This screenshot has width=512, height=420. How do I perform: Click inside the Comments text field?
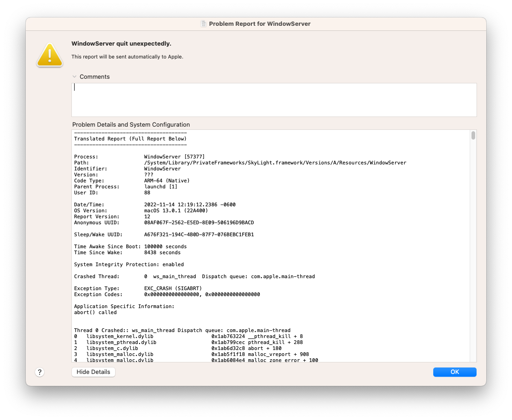274,99
